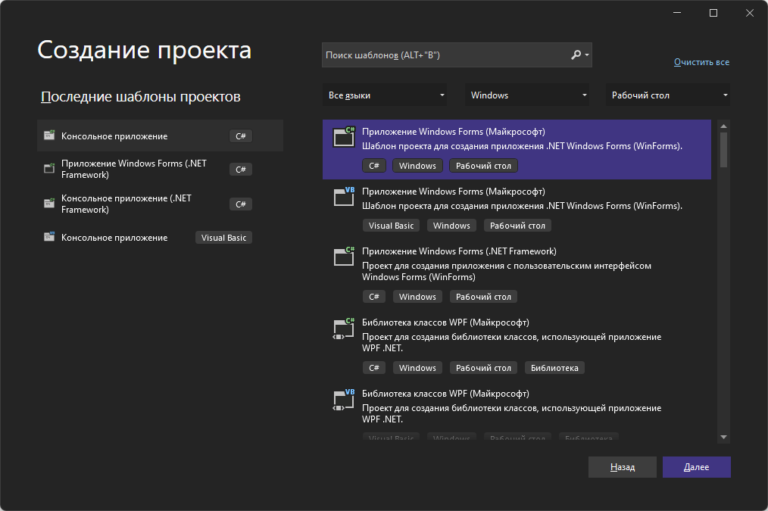Image resolution: width=768 pixels, height=511 pixels.
Task: Click the scrollbar up arrow in template list
Action: click(x=723, y=126)
